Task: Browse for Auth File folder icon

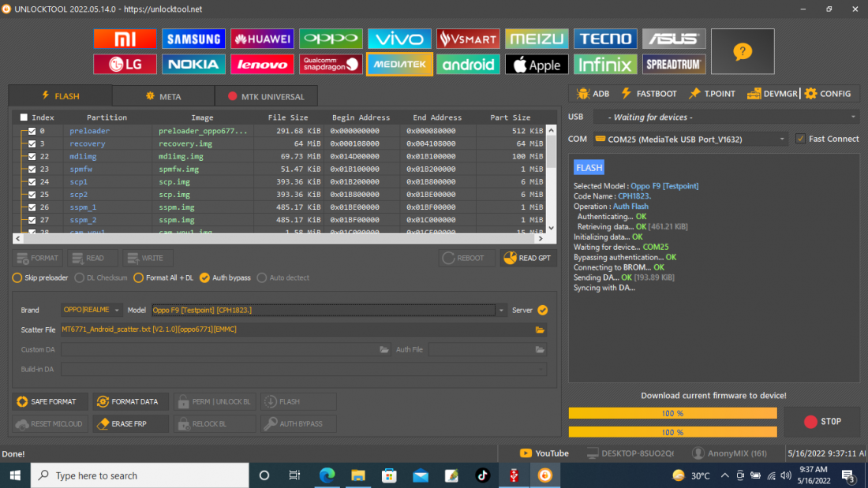Action: [540, 350]
